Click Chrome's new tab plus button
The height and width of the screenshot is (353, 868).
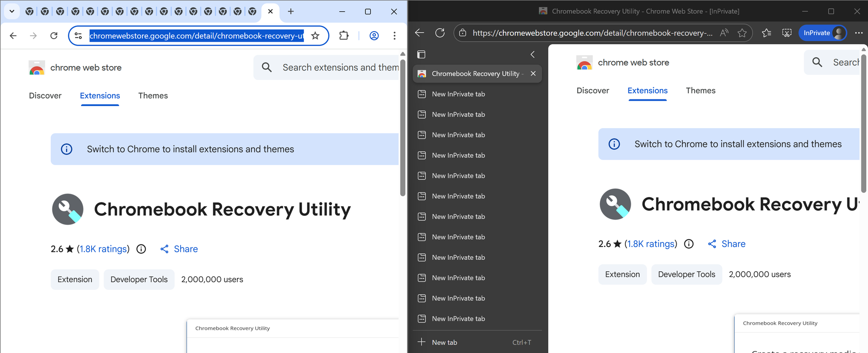point(291,11)
